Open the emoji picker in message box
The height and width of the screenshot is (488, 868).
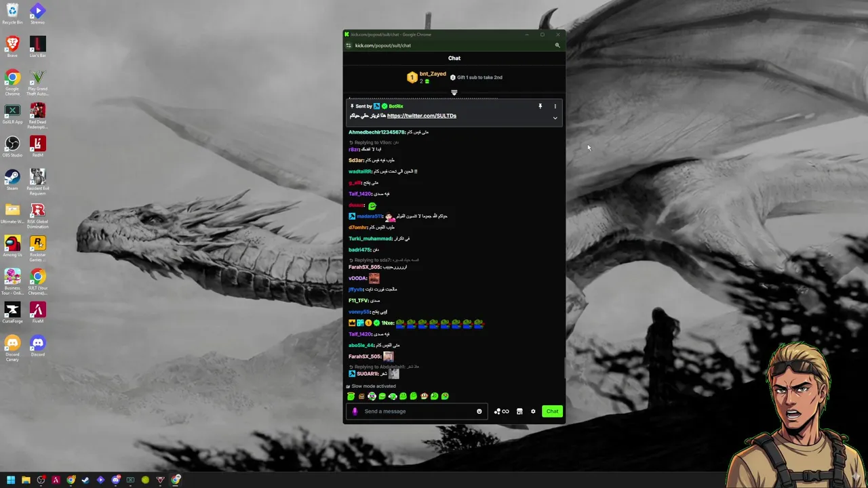(x=479, y=411)
